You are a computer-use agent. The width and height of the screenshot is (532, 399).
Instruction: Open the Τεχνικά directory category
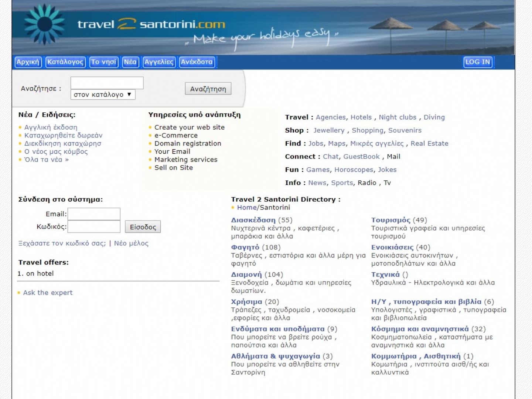click(x=385, y=275)
